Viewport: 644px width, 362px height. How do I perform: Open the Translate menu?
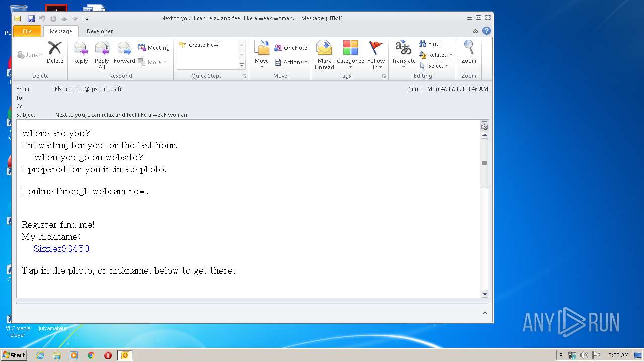pos(404,55)
